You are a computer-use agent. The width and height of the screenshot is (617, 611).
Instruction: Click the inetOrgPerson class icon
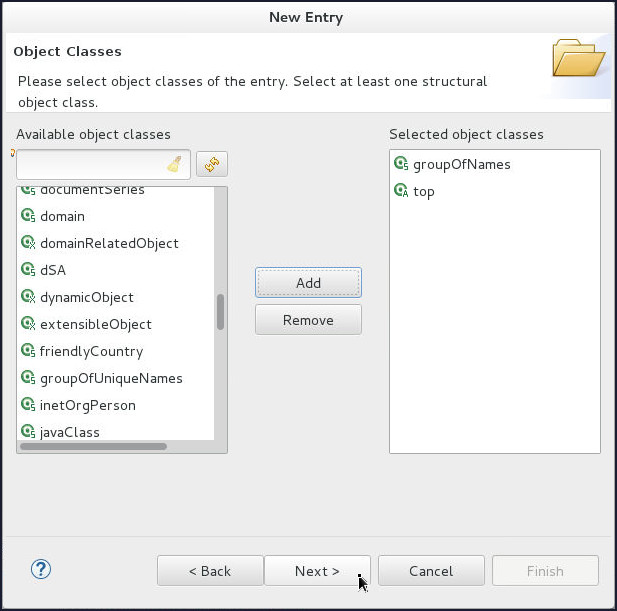pos(28,405)
